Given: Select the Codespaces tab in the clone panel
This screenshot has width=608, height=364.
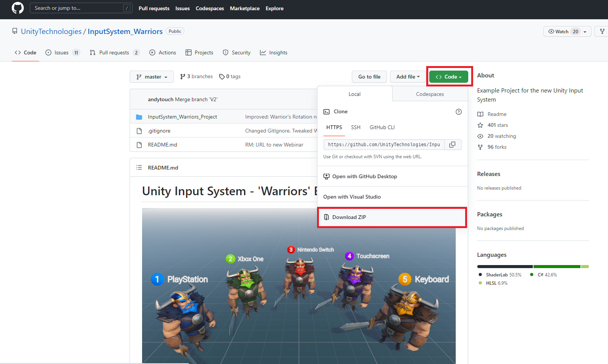Looking at the screenshot, I should (x=430, y=94).
